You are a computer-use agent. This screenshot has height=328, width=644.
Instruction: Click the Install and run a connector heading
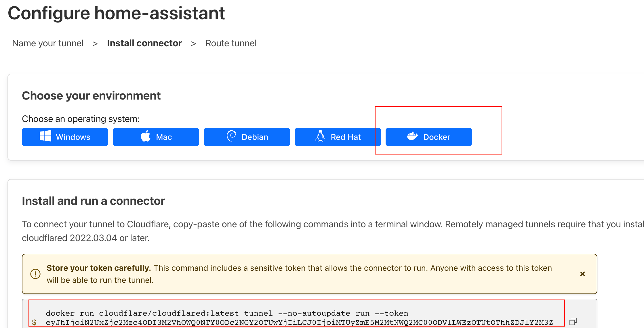pos(94,201)
